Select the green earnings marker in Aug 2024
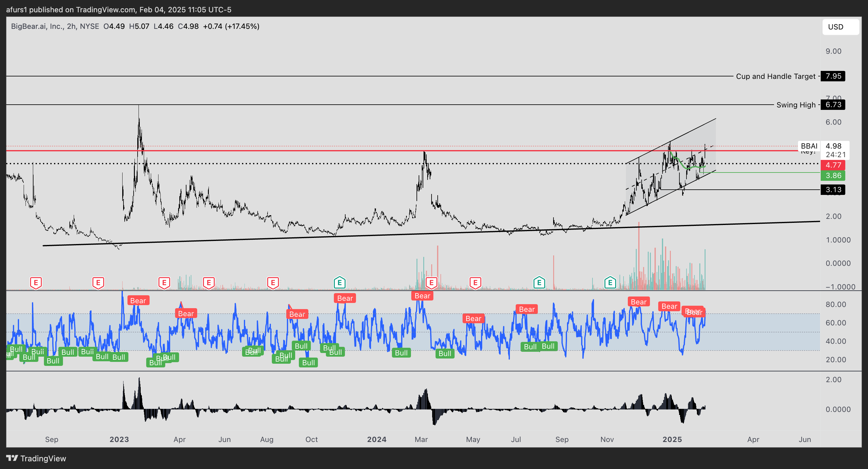This screenshot has height=469, width=868. pos(539,283)
